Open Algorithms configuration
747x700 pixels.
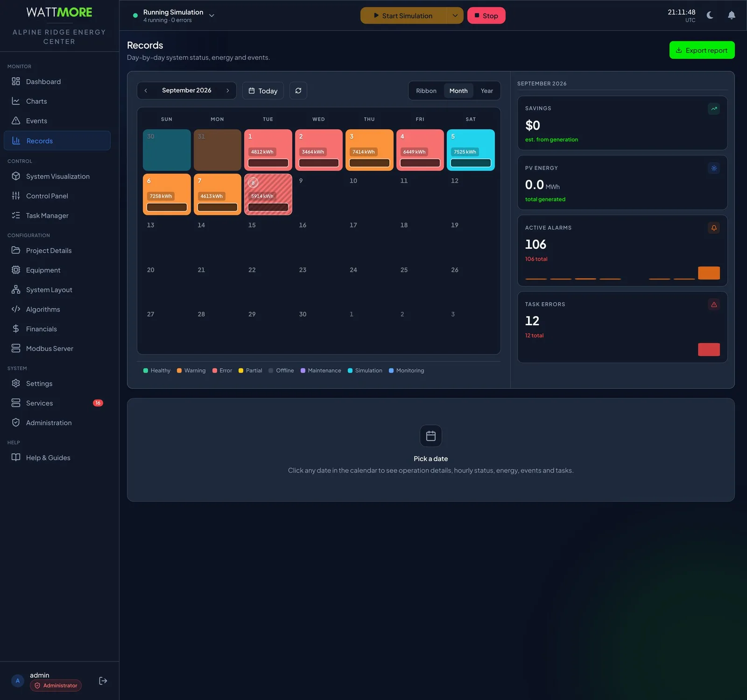pyautogui.click(x=57, y=309)
